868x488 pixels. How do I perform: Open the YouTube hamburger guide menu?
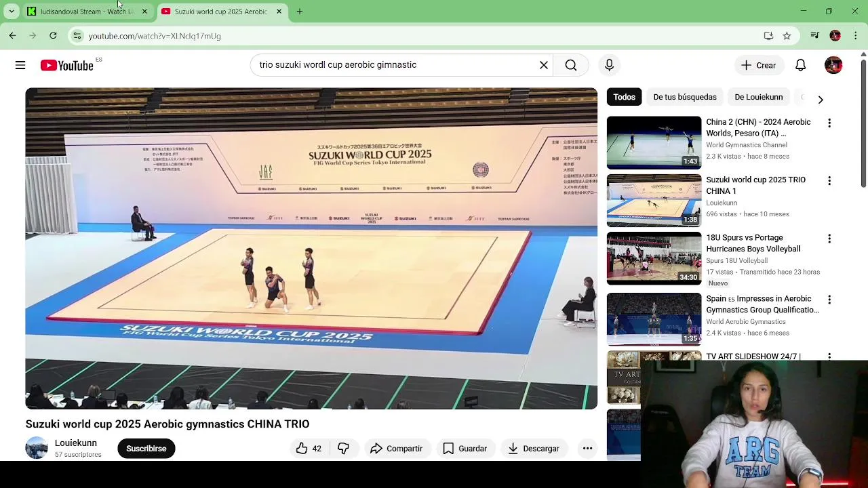tap(20, 65)
